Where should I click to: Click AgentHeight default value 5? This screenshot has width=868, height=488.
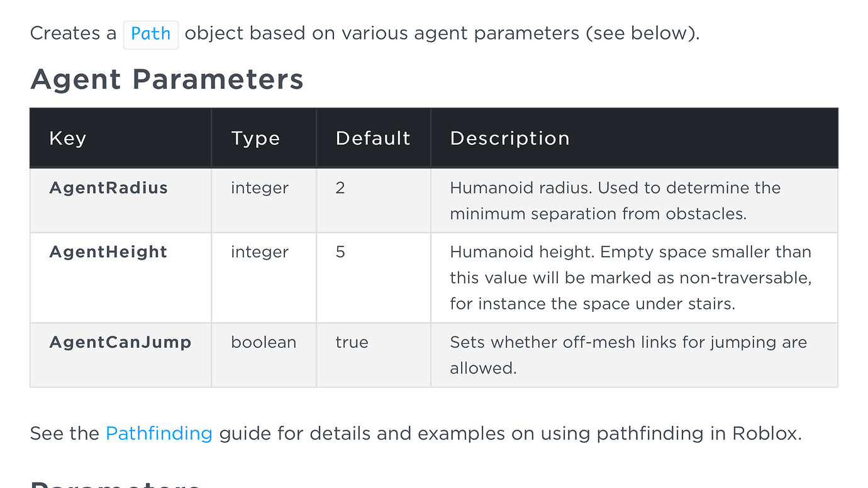[340, 252]
